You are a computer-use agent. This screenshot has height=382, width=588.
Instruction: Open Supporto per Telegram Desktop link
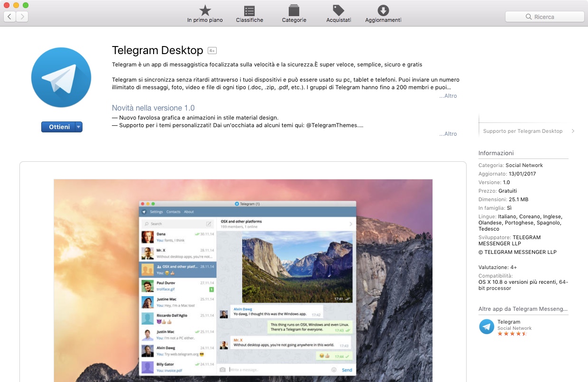[x=529, y=131]
